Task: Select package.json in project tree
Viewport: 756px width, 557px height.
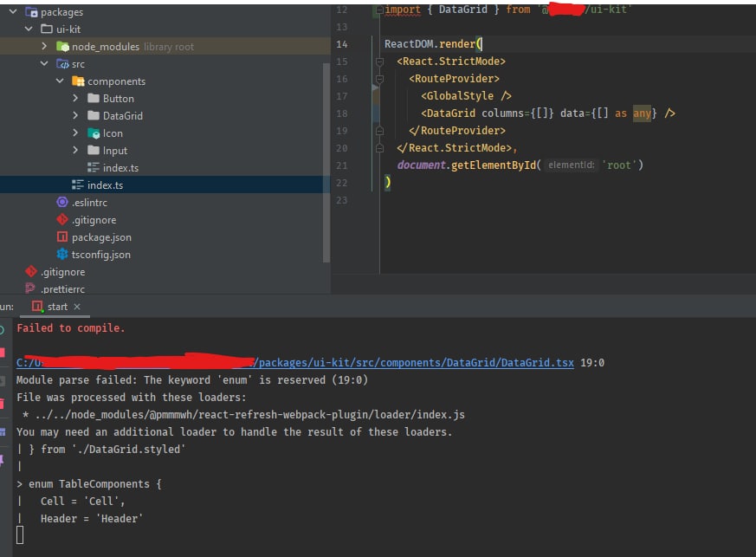Action: click(x=101, y=237)
